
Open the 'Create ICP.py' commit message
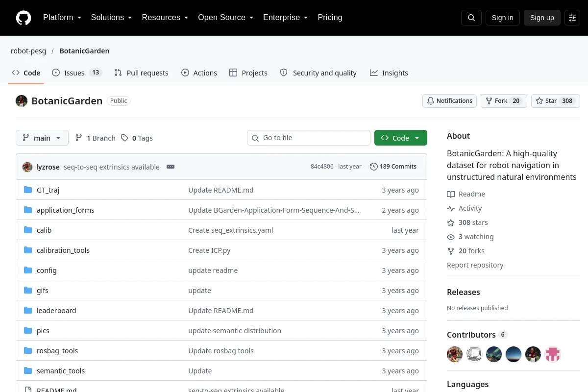coord(209,250)
